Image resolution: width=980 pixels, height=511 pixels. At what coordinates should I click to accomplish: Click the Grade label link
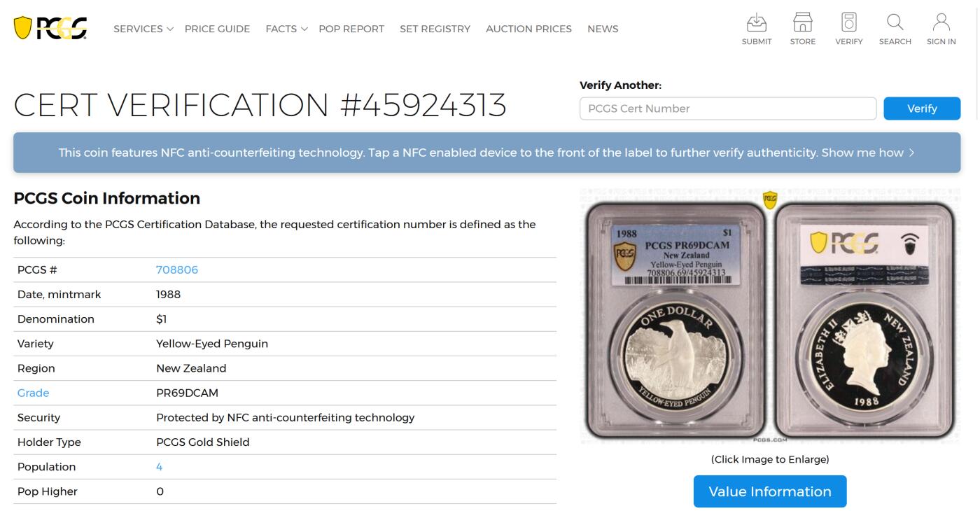pos(33,393)
